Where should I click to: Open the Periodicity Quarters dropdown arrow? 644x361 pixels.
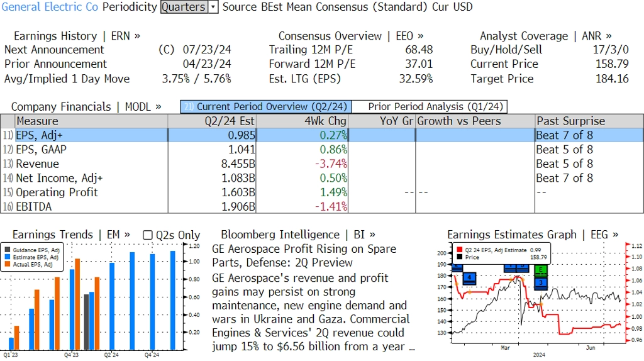tap(213, 7)
